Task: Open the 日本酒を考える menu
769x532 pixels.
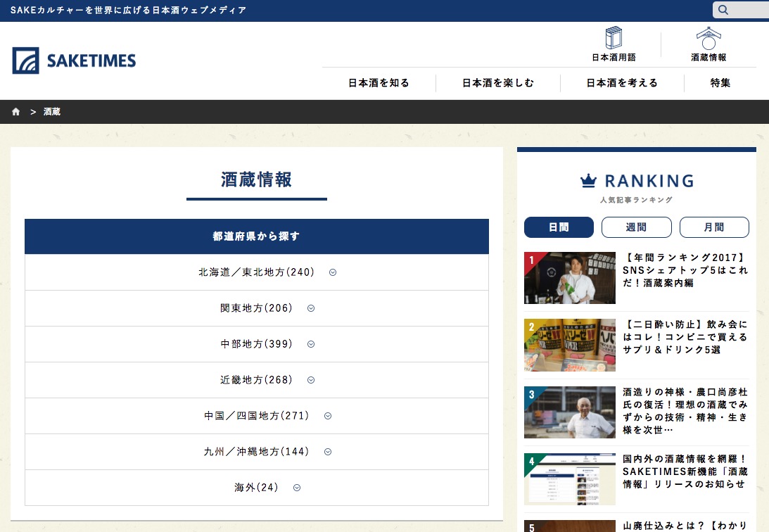Action: point(622,83)
